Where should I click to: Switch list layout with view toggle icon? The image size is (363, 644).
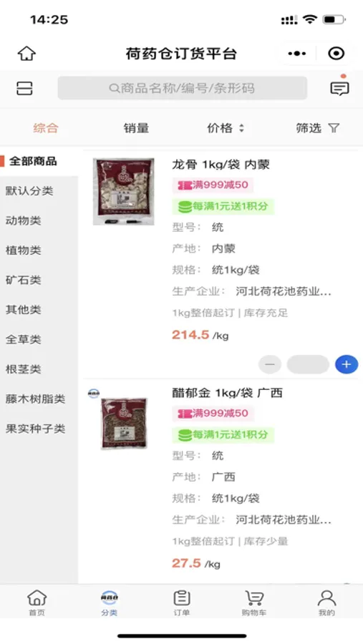point(24,88)
